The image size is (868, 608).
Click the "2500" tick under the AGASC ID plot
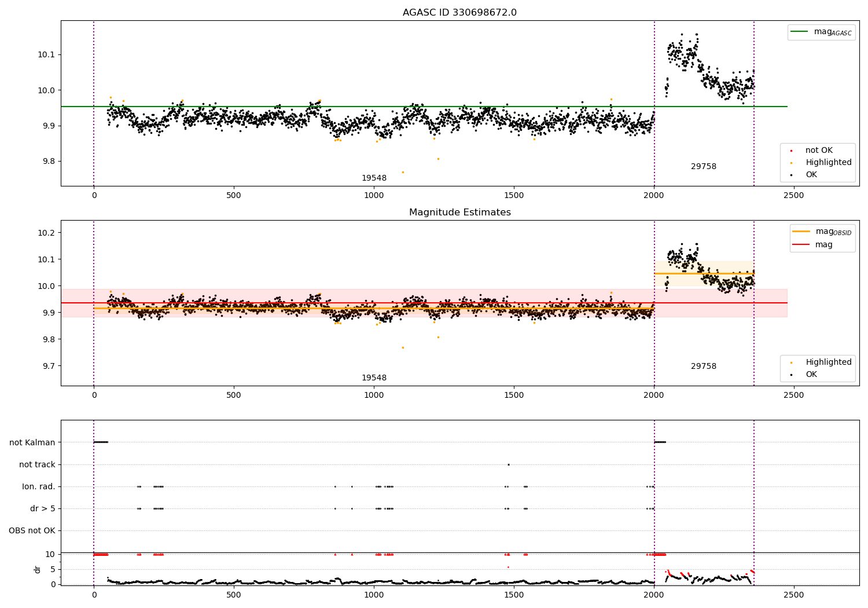[x=794, y=196]
